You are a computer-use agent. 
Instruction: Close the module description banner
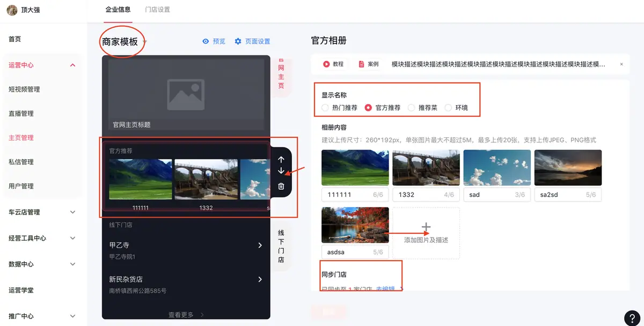pos(621,64)
